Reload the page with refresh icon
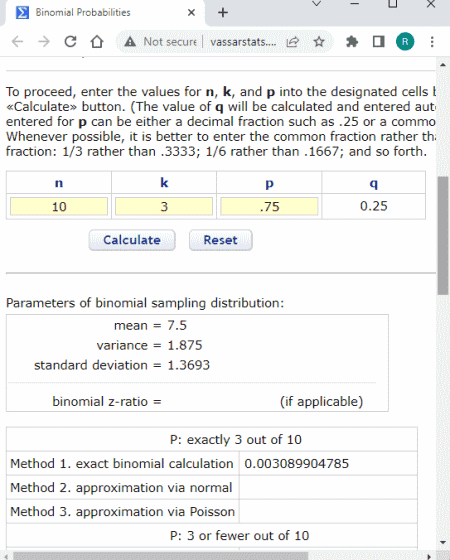 click(x=70, y=42)
